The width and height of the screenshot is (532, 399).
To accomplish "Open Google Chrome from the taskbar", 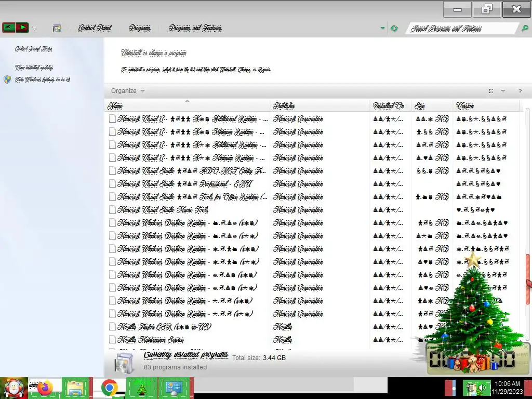I will coord(109,388).
